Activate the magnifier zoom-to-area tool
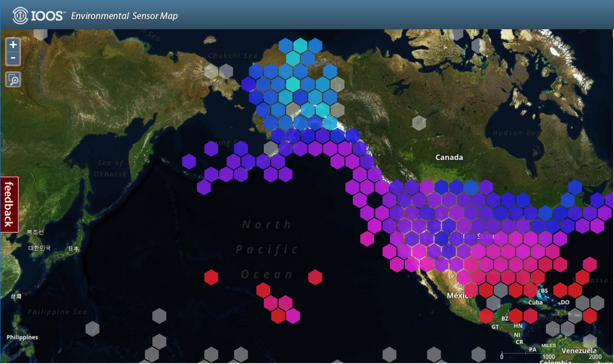The width and height of the screenshot is (614, 364). [13, 80]
